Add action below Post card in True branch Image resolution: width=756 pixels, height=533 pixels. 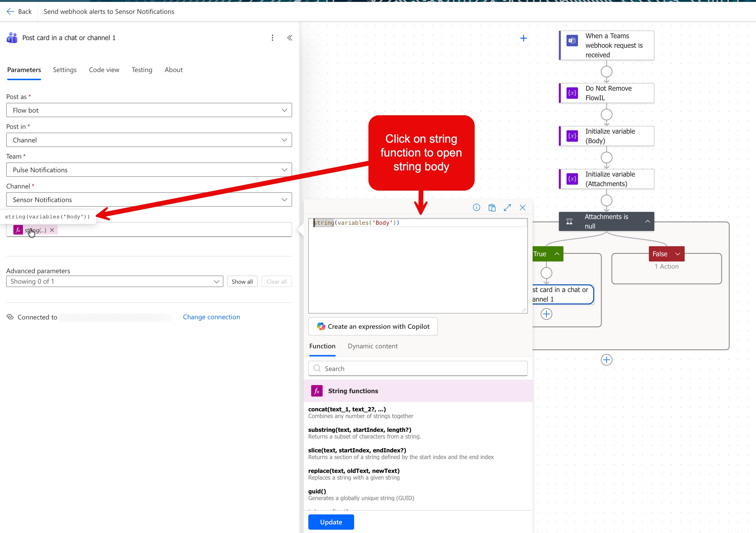tap(546, 314)
